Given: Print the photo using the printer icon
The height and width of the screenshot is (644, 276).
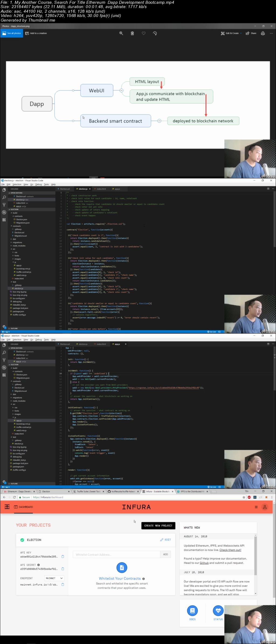Looking at the screenshot, I should click(x=263, y=33).
